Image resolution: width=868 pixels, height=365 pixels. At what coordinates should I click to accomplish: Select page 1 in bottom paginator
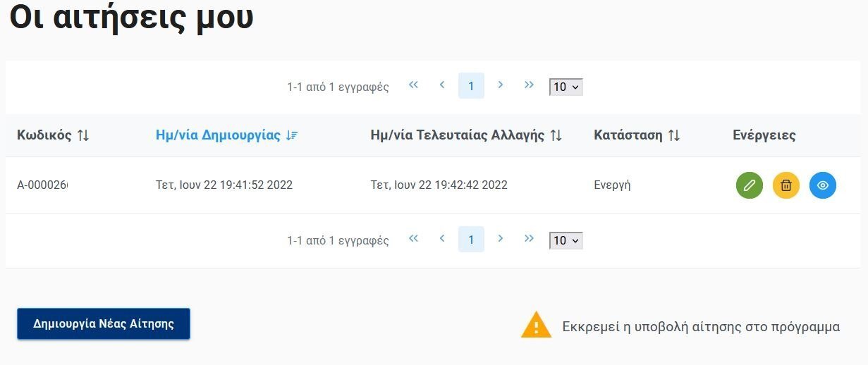point(471,240)
